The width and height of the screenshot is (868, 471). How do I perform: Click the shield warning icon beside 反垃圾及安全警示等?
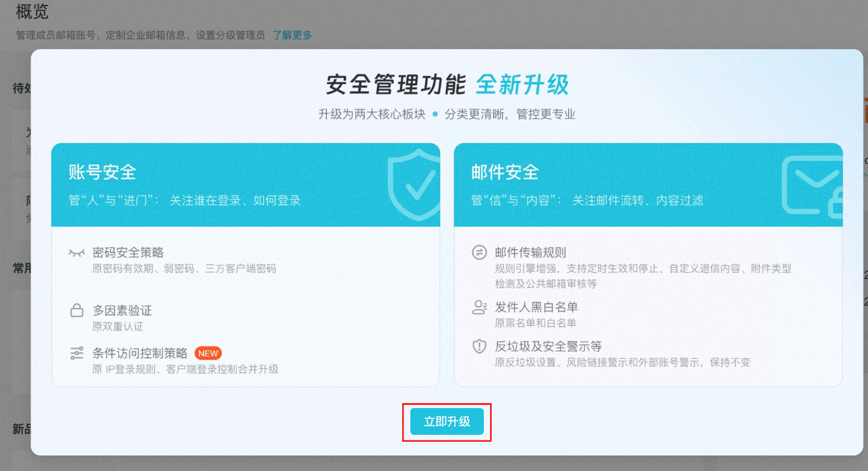tap(479, 346)
